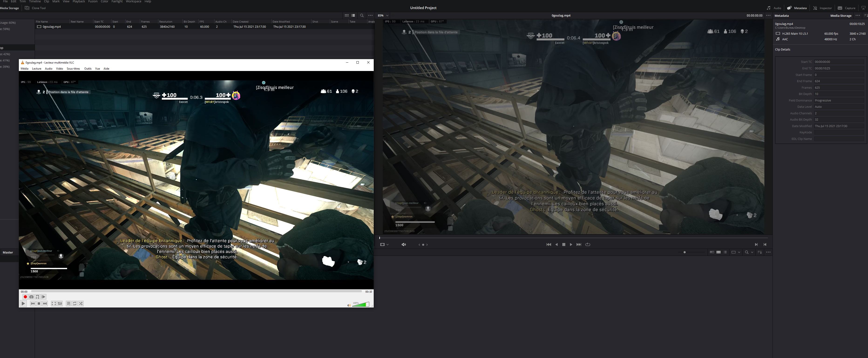Click Resolve go to last frame button
The width and height of the screenshot is (868, 358).
coord(579,244)
